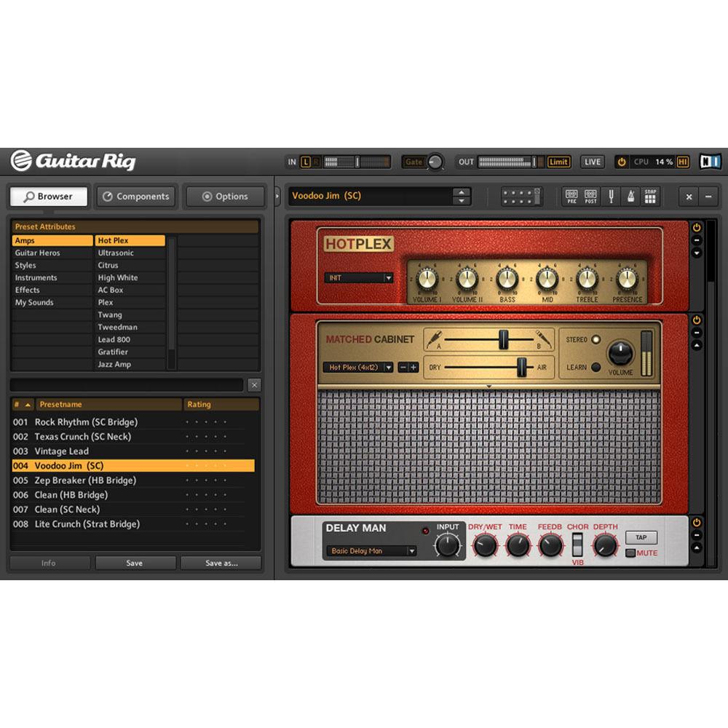Viewport: 728px width, 728px height.
Task: Click the Save as... button
Action: (221, 563)
